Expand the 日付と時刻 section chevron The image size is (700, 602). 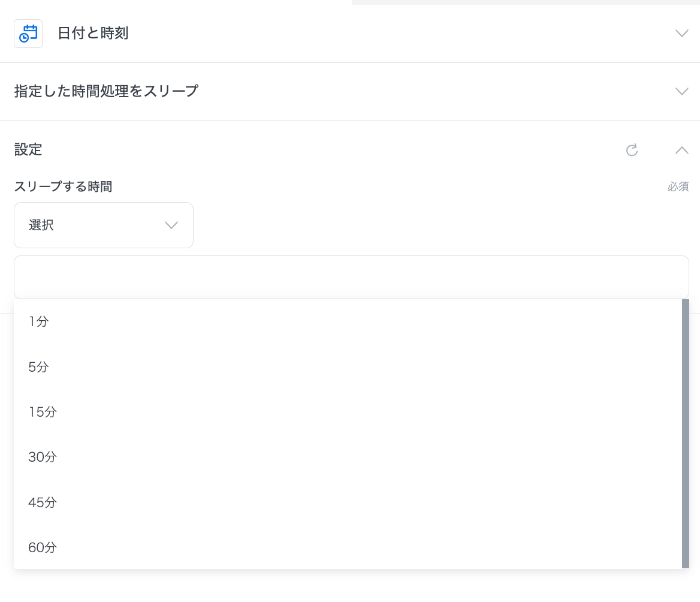tap(681, 34)
